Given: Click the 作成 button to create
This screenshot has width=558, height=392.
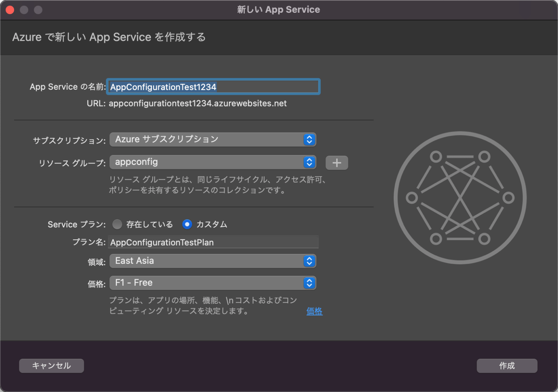Looking at the screenshot, I should (x=507, y=366).
